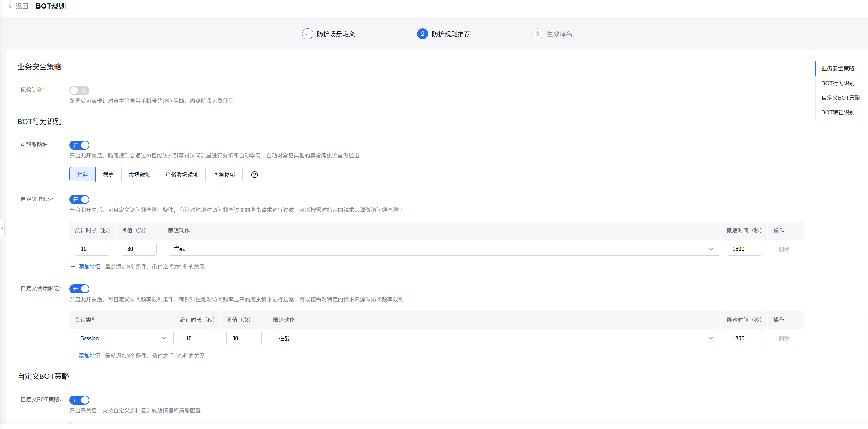
Task: Click 删除 in the 会话限速 row
Action: 784,338
